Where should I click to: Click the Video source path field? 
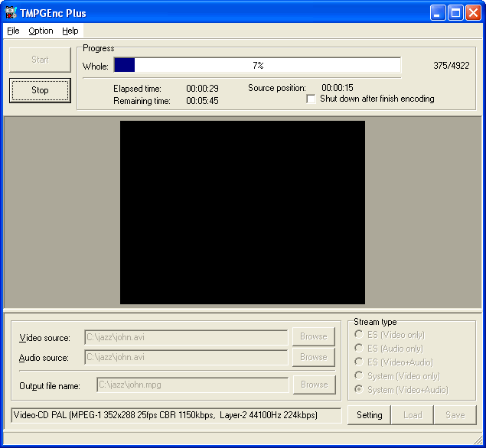(186, 337)
